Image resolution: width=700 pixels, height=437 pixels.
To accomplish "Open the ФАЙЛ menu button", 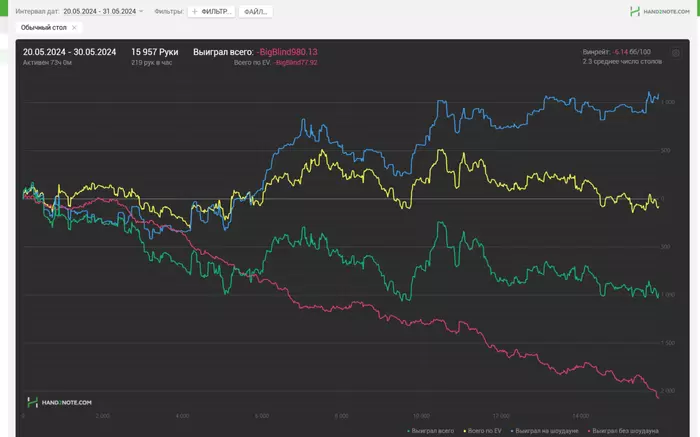I will 257,11.
